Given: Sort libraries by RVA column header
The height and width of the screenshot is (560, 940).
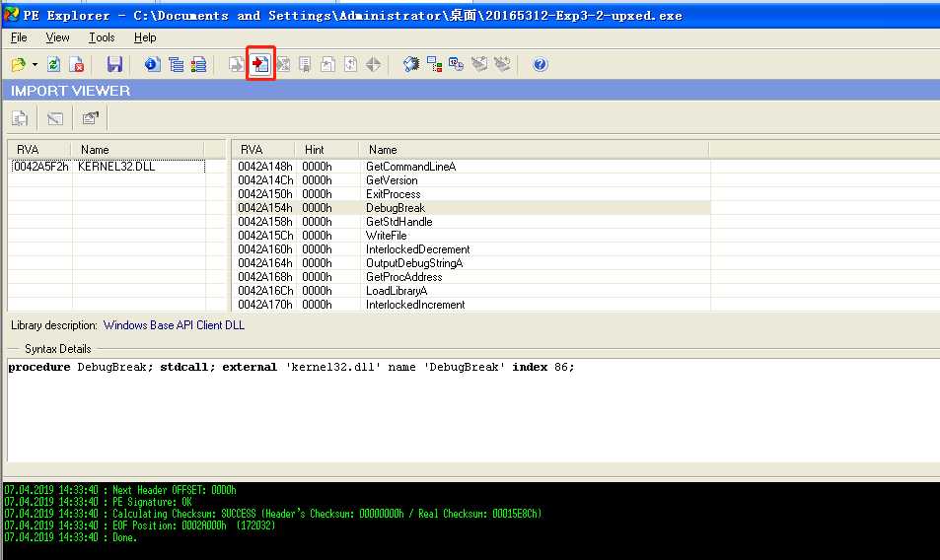Looking at the screenshot, I should coord(39,150).
